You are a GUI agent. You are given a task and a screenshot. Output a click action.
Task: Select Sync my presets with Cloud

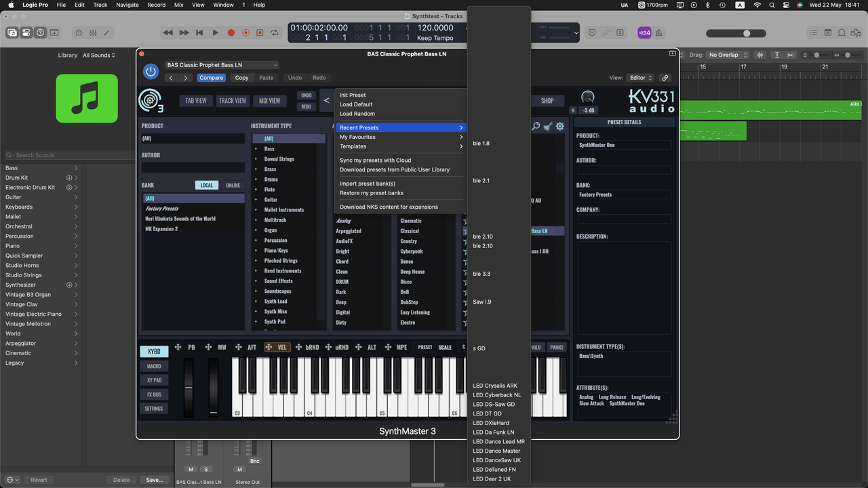pyautogui.click(x=376, y=161)
